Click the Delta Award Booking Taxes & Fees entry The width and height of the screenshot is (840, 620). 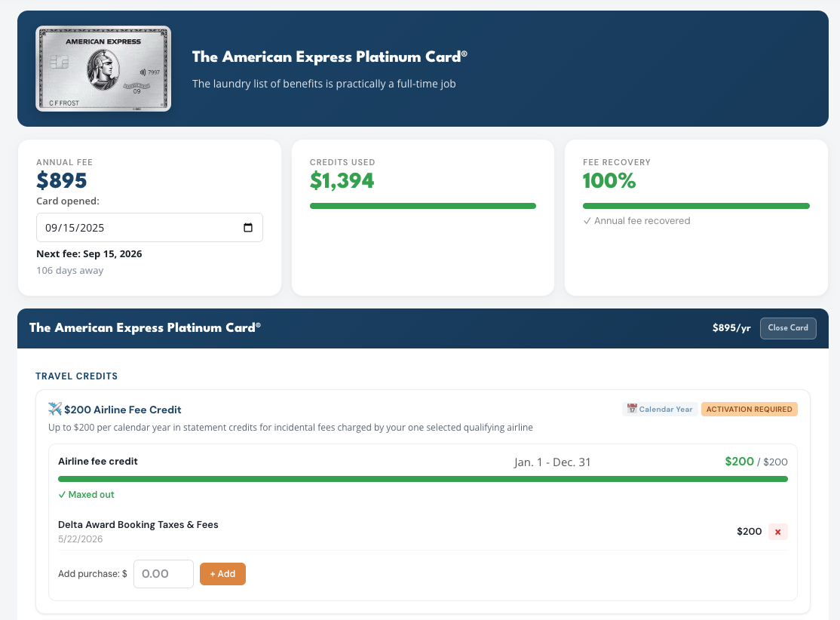coord(138,525)
